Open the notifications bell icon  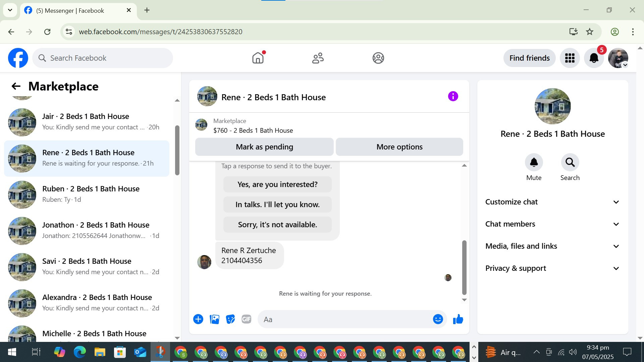[x=594, y=58]
